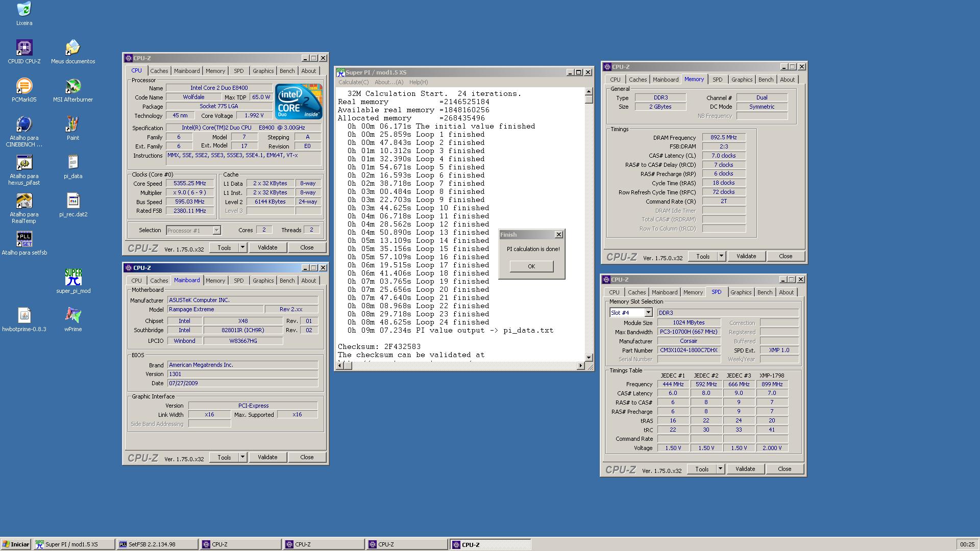Click Validate in CPU-Z CPU window
Image resolution: width=980 pixels, height=551 pixels.
(267, 247)
